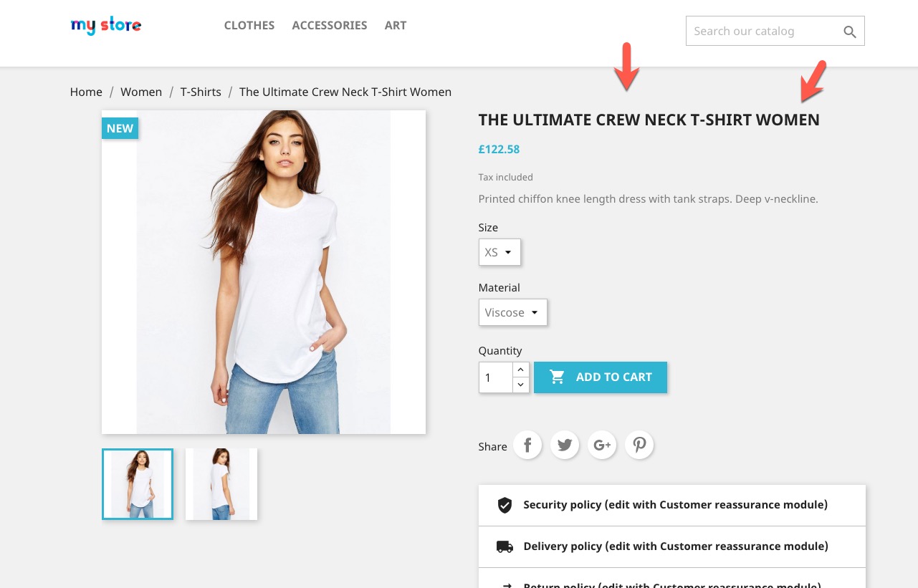Share the product on Pinterest

639,445
